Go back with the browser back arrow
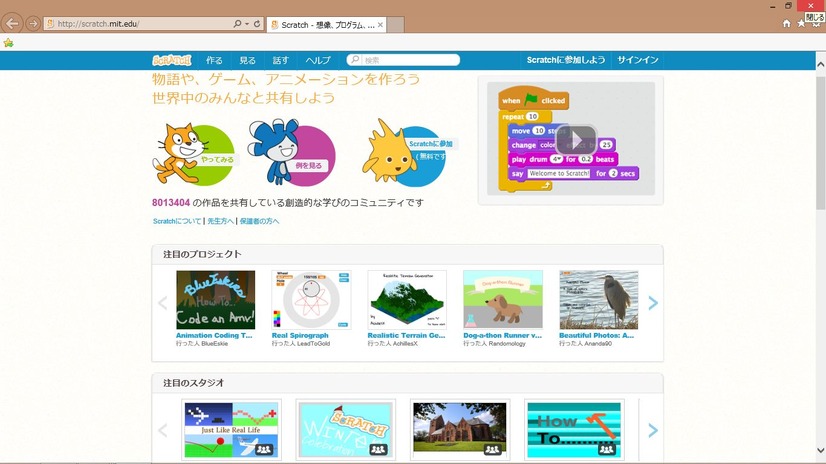Screen dimensions: 826x464 tap(13, 23)
